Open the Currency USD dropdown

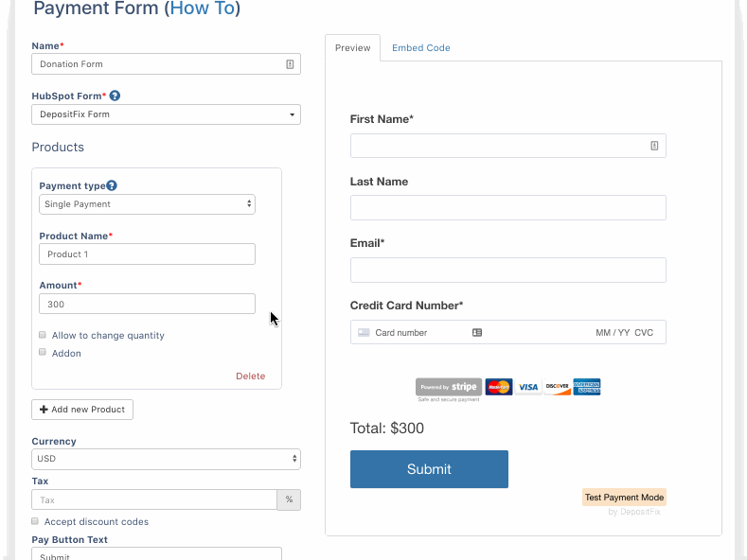coord(166,459)
